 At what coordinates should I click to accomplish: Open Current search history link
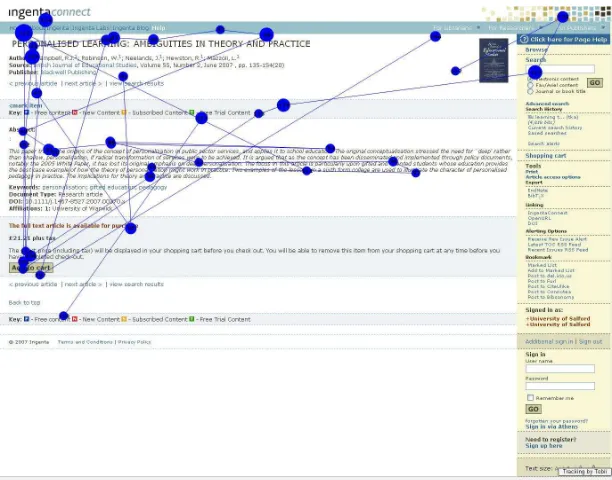tap(555, 128)
